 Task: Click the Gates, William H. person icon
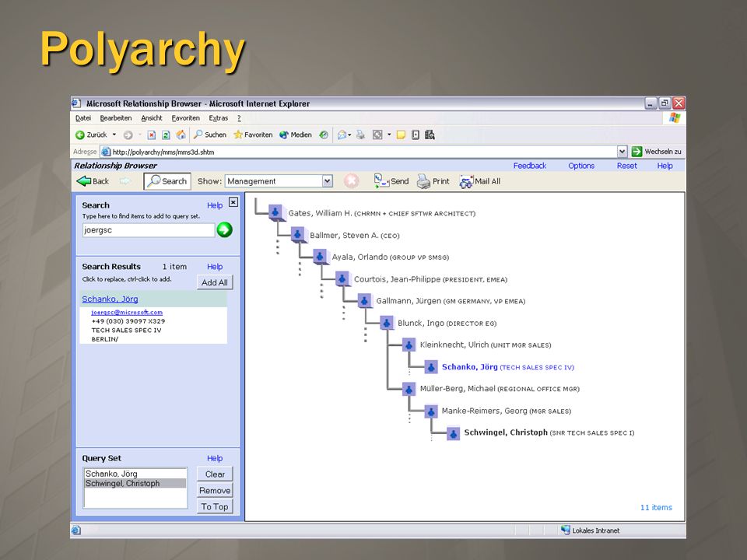(x=275, y=212)
